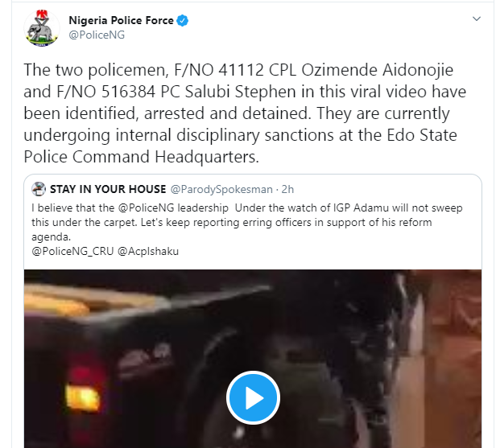Play the embedded viral video
The image size is (496, 448).
click(253, 397)
